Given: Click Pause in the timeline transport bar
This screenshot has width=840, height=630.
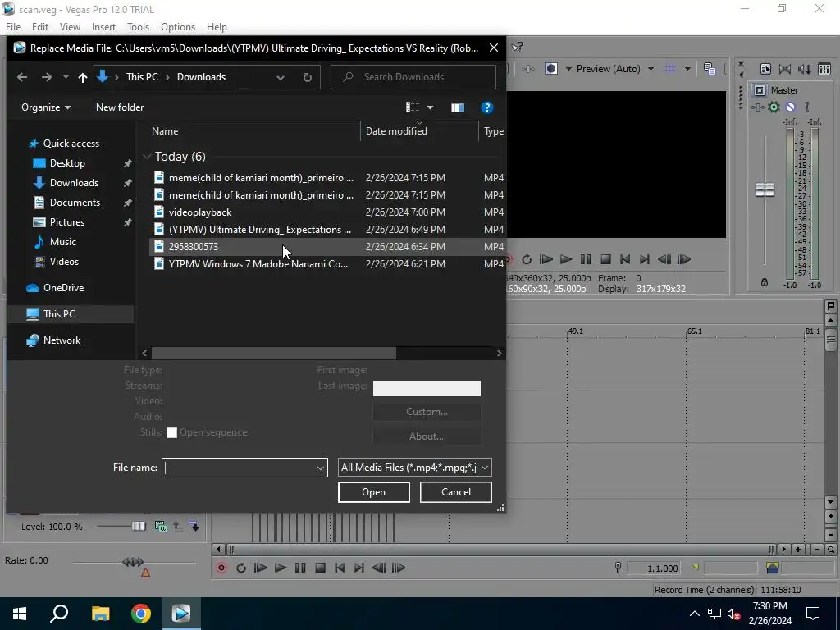Looking at the screenshot, I should (300, 568).
